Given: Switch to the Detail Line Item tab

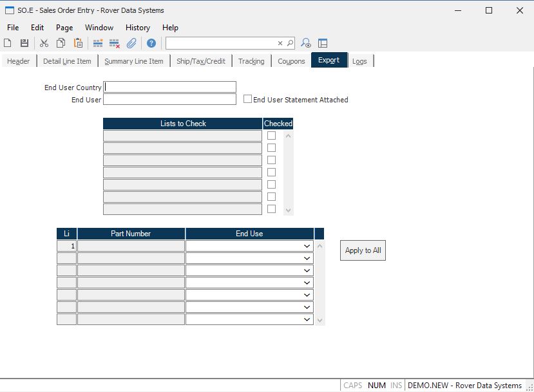Looking at the screenshot, I should coord(67,61).
